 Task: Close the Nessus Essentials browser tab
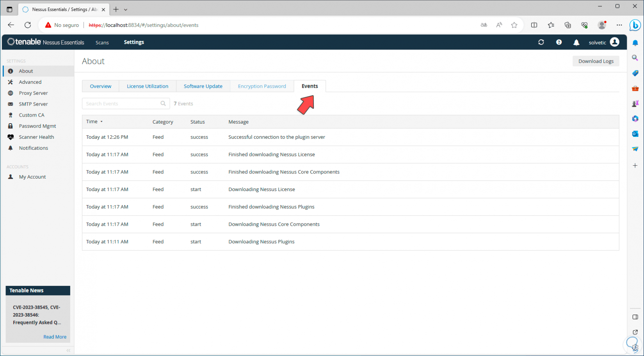103,9
